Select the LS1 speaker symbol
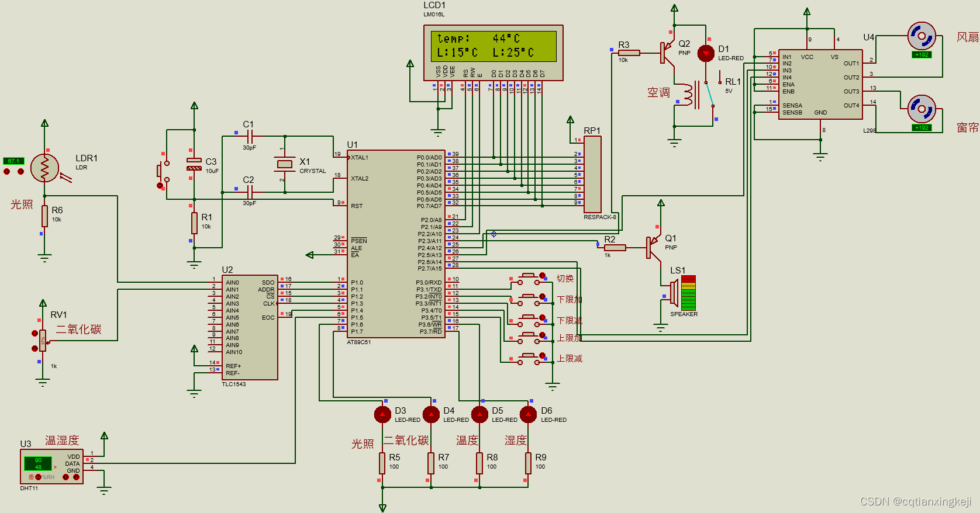Image resolution: width=980 pixels, height=513 pixels. pyautogui.click(x=674, y=293)
